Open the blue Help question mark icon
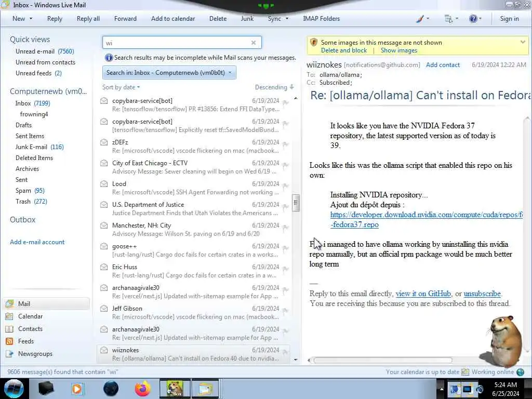 pos(473,19)
